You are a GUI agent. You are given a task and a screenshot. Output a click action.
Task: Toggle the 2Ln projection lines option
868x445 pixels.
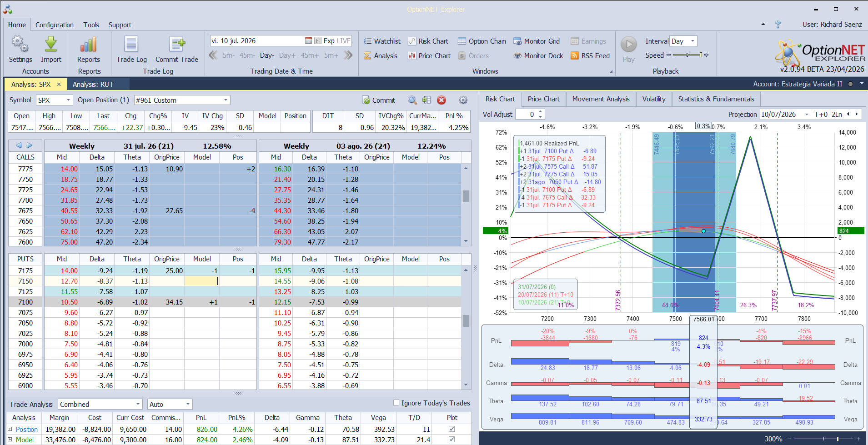(x=837, y=115)
